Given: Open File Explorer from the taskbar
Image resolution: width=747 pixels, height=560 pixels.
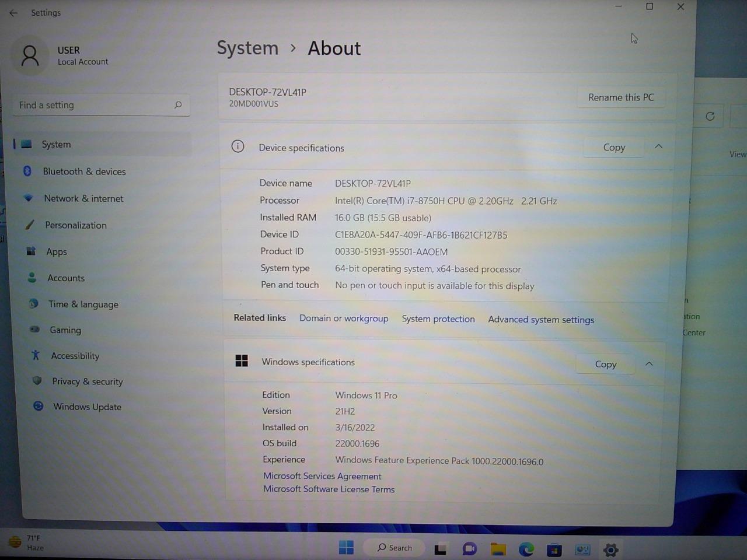Looking at the screenshot, I should [498, 549].
